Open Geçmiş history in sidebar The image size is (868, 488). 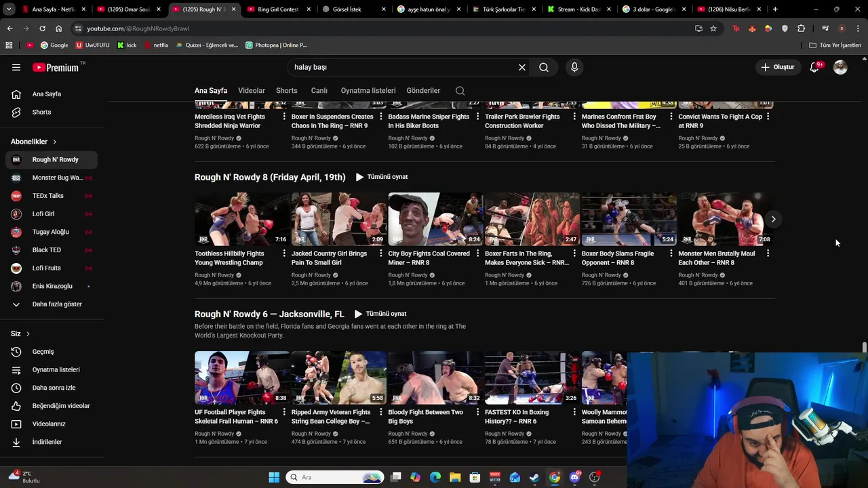[52, 352]
